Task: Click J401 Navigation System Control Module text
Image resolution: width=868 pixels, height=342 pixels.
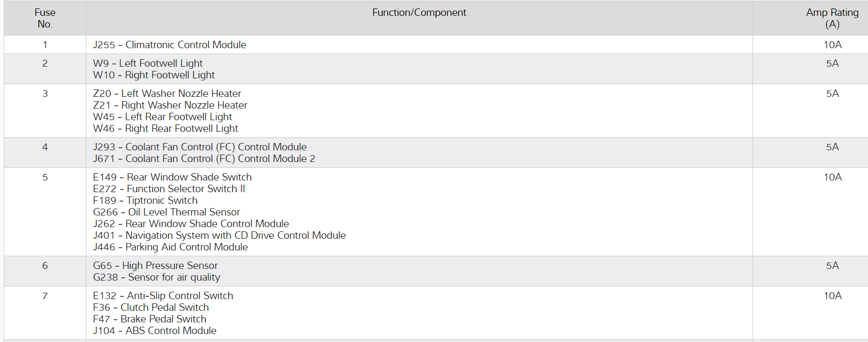Action: [x=219, y=236]
